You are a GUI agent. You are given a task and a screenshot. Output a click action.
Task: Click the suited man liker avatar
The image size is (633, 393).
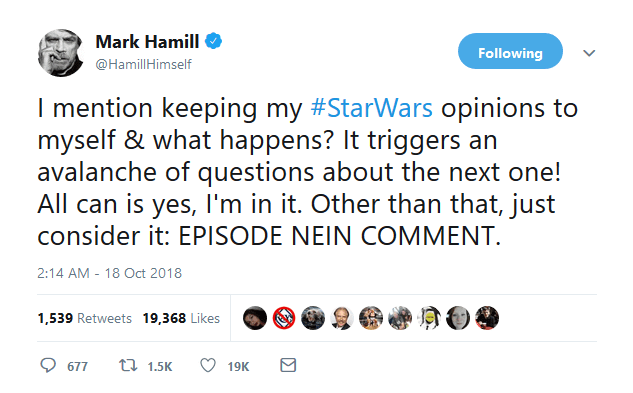pyautogui.click(x=342, y=318)
